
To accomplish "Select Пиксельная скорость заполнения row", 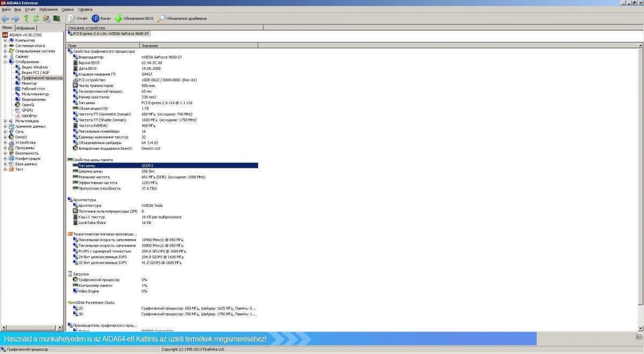I will (162, 240).
